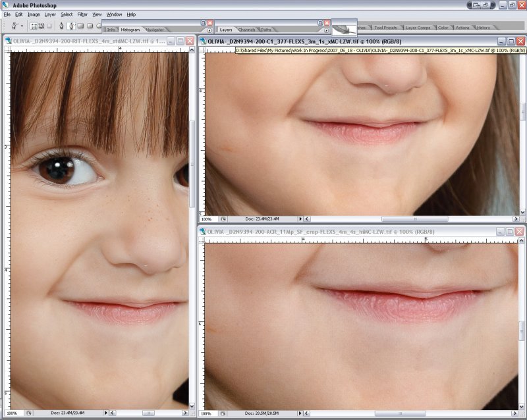Open the File menu
527x420 pixels.
[7, 14]
